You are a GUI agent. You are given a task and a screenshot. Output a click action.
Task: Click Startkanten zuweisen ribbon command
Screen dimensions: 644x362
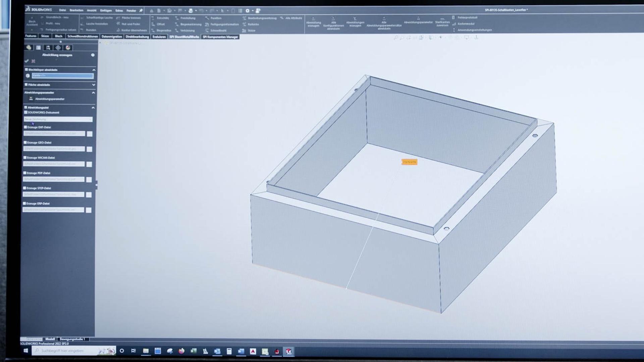442,22
